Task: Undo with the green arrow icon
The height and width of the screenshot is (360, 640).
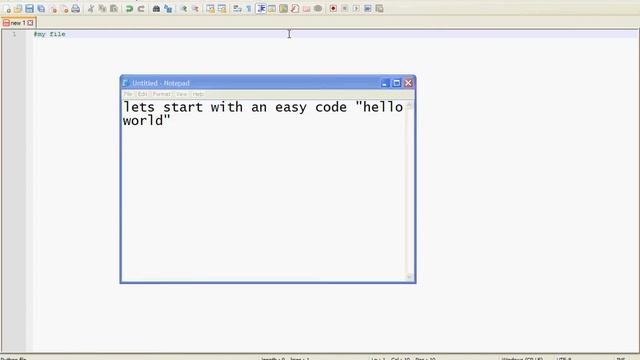Action: pos(129,9)
